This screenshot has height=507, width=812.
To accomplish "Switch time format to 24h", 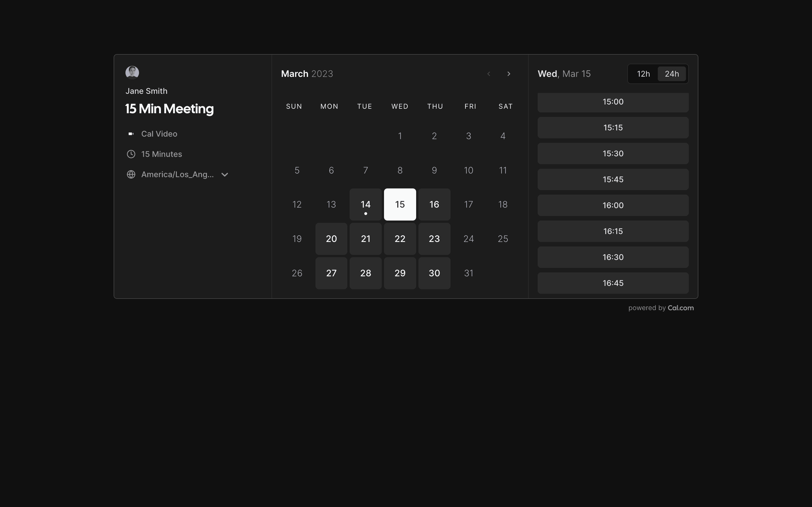I will click(x=672, y=74).
